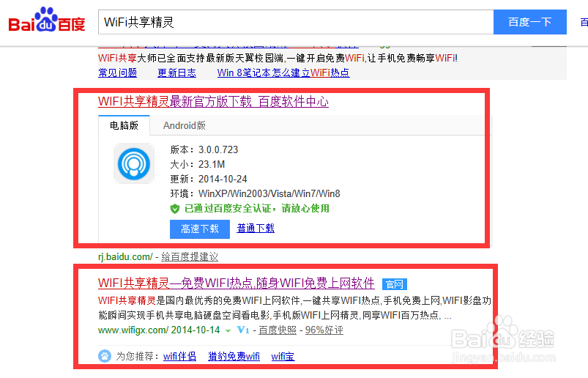Screen dimensions: 588x378
Task: Open the wifi宝 recommendation
Action: [283, 356]
